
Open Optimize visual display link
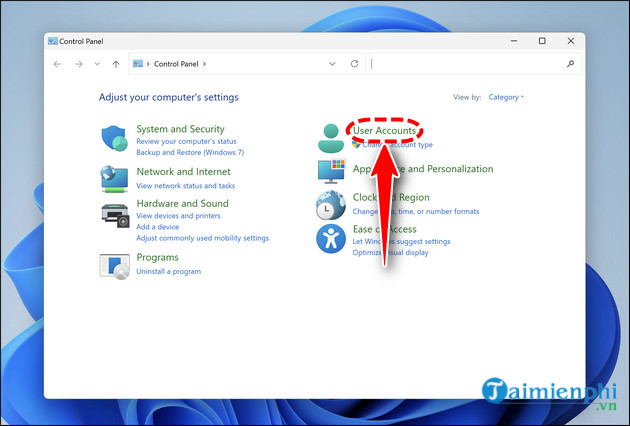coord(391,253)
